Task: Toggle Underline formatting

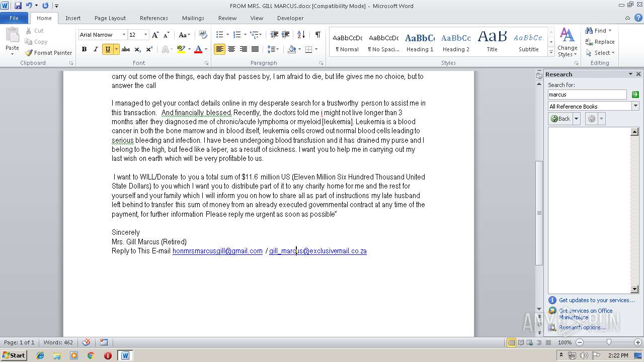Action: click(x=107, y=49)
